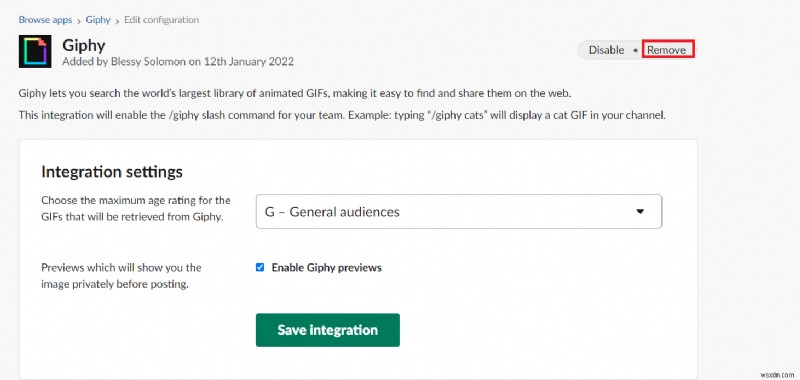The height and width of the screenshot is (380, 800).
Task: Click the 'Choose the maximum age rating' description
Action: (x=136, y=208)
